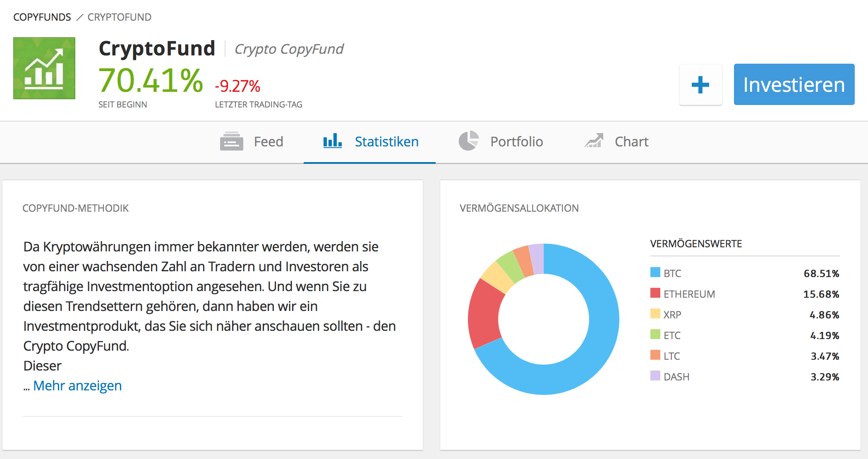
Task: Click the Chart trend arrow icon
Action: tap(594, 141)
